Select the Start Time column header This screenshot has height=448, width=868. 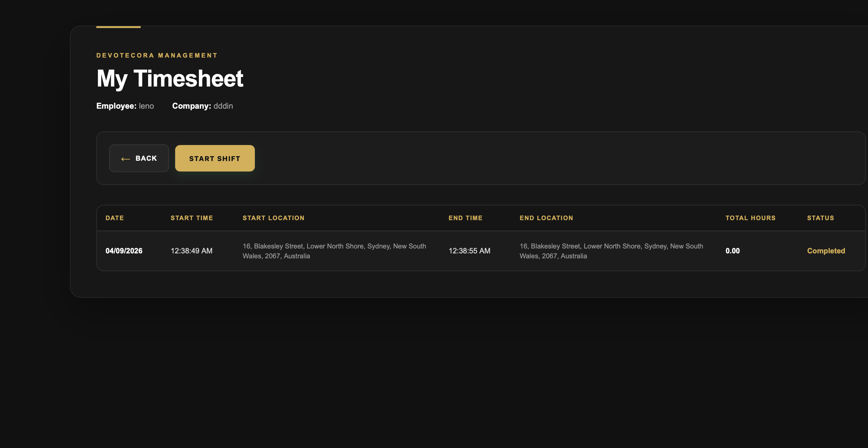(x=192, y=218)
